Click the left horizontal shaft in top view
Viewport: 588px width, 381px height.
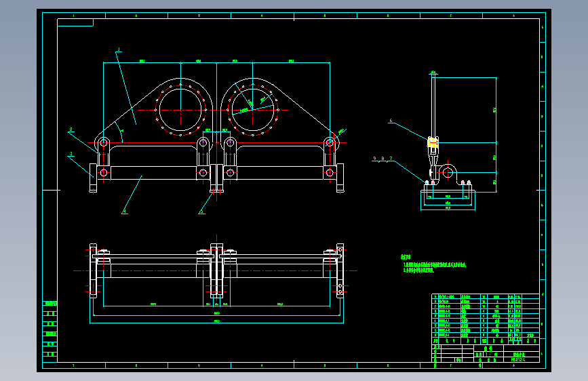[x=153, y=270]
